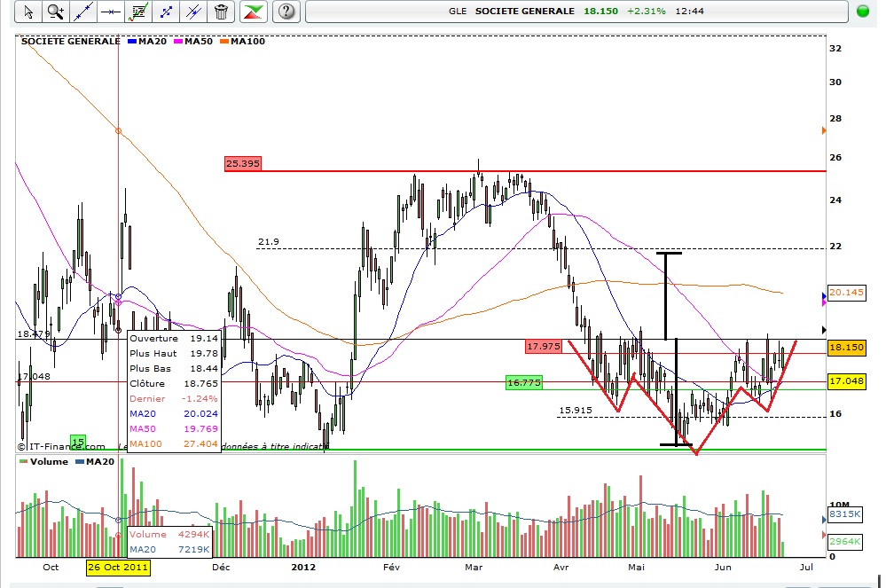Screen dimensions: 886x588
Task: Click the Plus Haut 19.78 tooltip row
Action: tap(174, 354)
